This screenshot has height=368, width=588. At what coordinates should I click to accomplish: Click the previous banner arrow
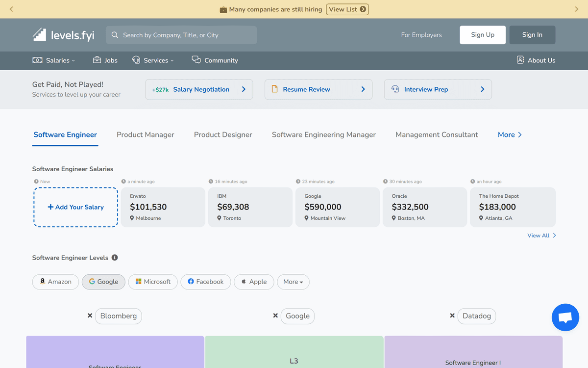pyautogui.click(x=11, y=9)
